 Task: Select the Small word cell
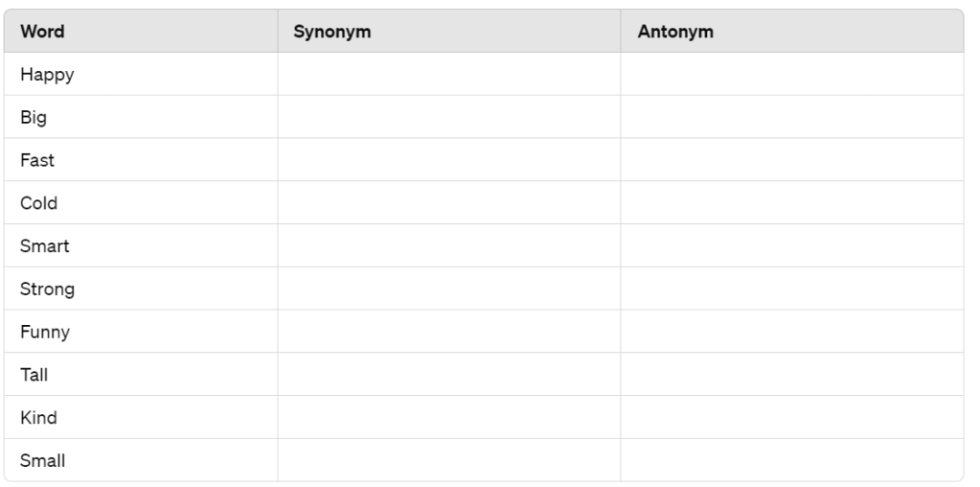[43, 460]
